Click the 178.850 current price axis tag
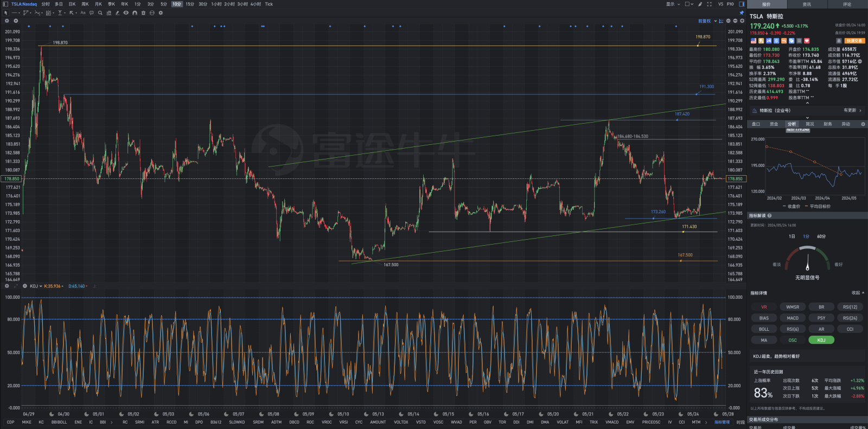Image resolution: width=868 pixels, height=429 pixels. pyautogui.click(x=736, y=178)
